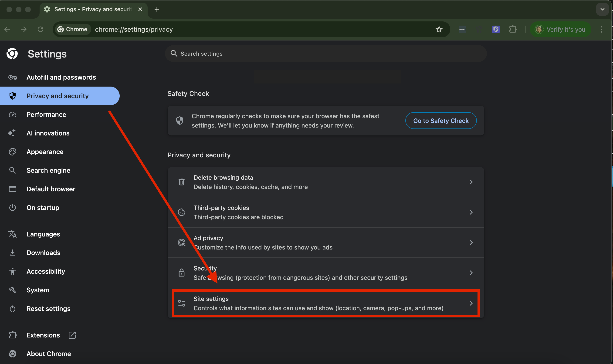Expand Ad privacy chevron
Image resolution: width=613 pixels, height=364 pixels.
471,242
